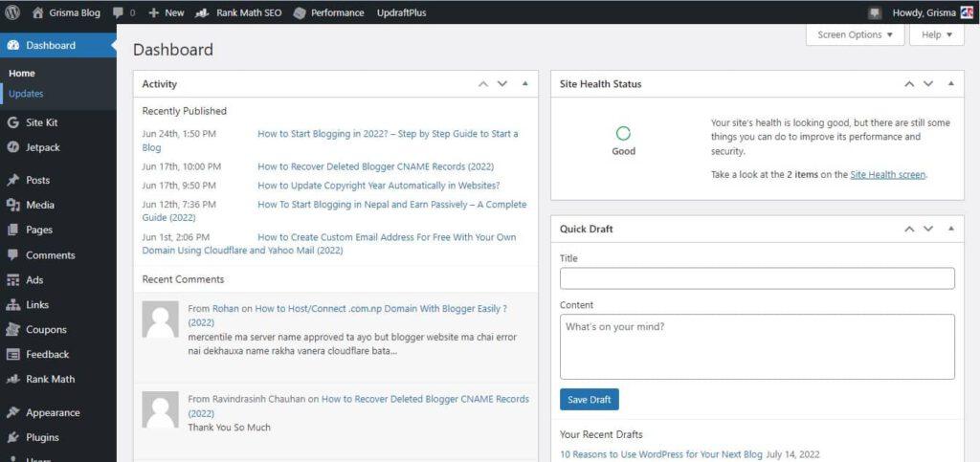Move the Quick Draft panel up
The height and width of the screenshot is (462, 980).
pos(909,229)
